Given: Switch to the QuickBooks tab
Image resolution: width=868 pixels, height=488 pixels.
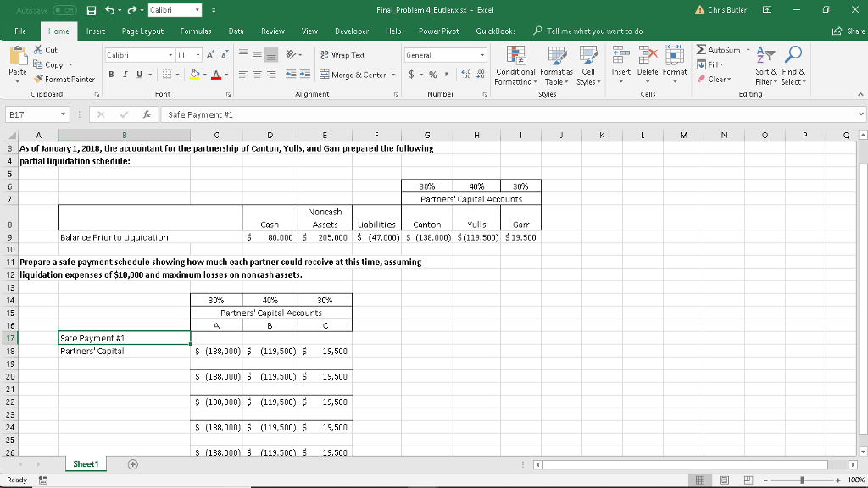Looking at the screenshot, I should (496, 31).
